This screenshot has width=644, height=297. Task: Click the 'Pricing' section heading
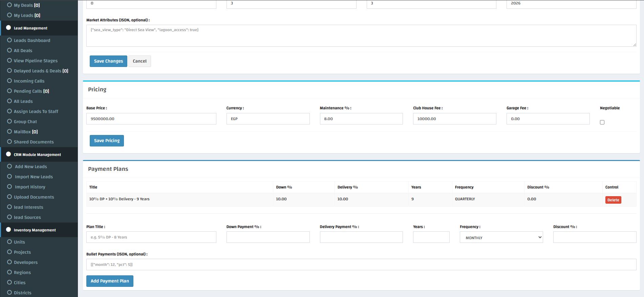click(x=97, y=89)
